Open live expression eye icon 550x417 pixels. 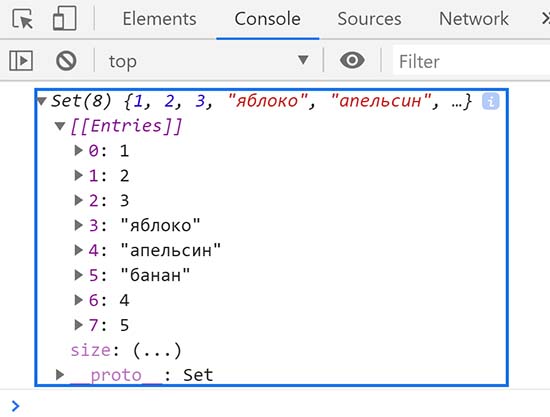(352, 60)
